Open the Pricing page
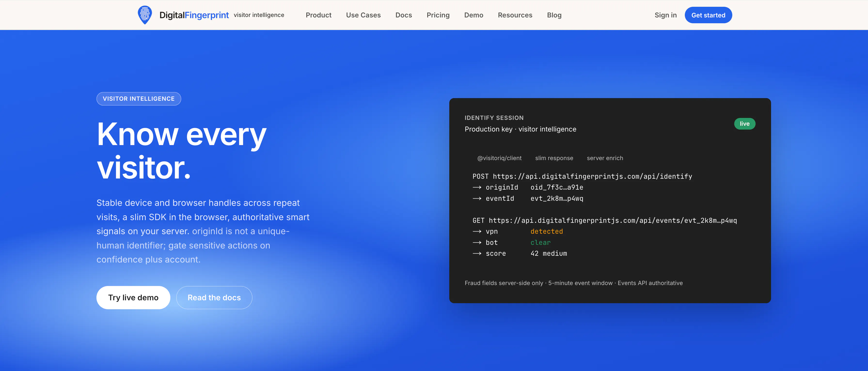The width and height of the screenshot is (868, 371). pyautogui.click(x=438, y=15)
